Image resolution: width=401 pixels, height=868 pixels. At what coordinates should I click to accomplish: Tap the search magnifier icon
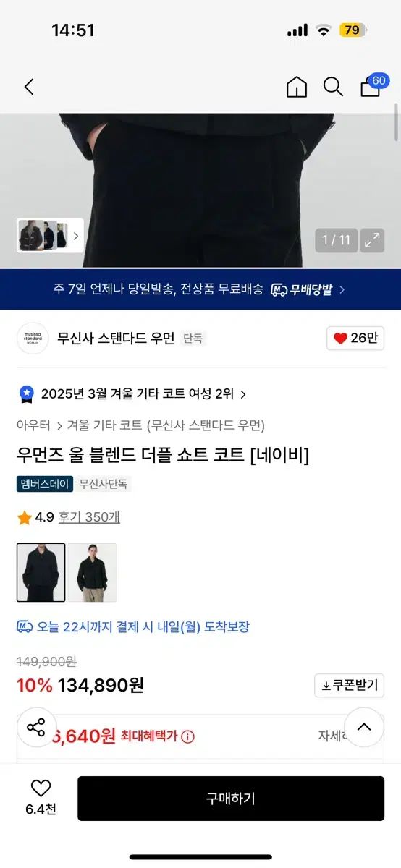point(333,88)
